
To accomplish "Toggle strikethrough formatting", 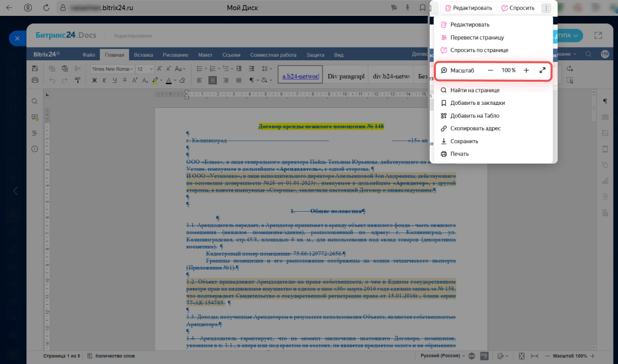I will coord(125,80).
